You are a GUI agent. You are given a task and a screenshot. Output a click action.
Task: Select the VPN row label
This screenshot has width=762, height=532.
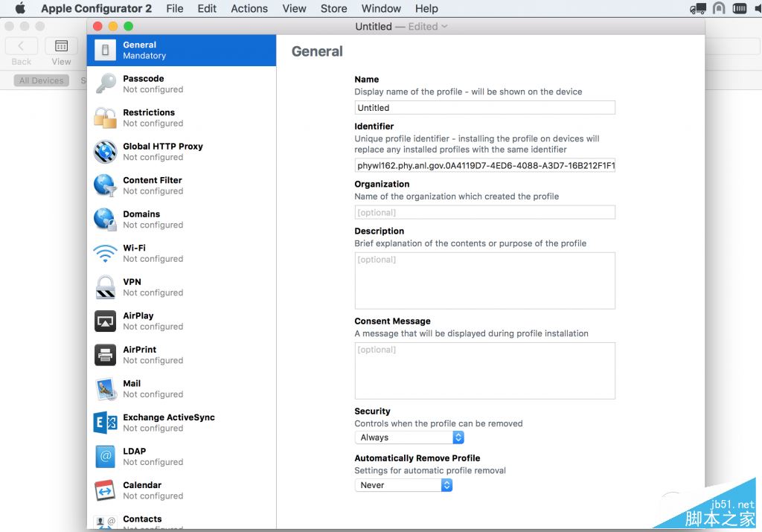[x=132, y=282]
